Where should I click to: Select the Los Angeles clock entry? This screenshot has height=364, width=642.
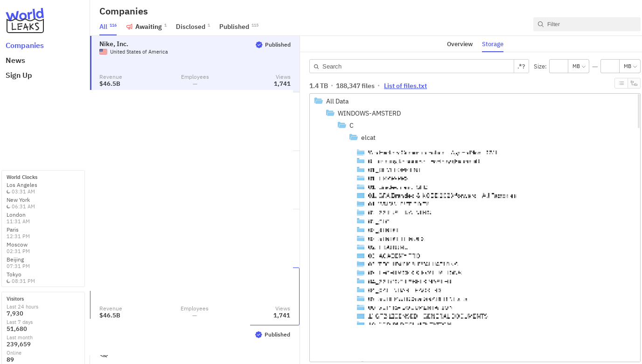[22, 188]
